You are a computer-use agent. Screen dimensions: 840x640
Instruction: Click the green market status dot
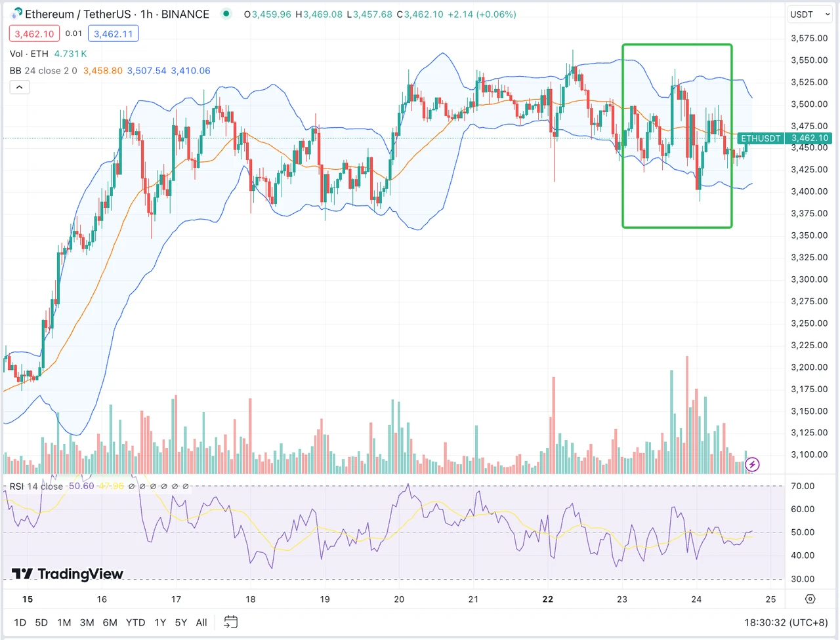click(x=226, y=14)
